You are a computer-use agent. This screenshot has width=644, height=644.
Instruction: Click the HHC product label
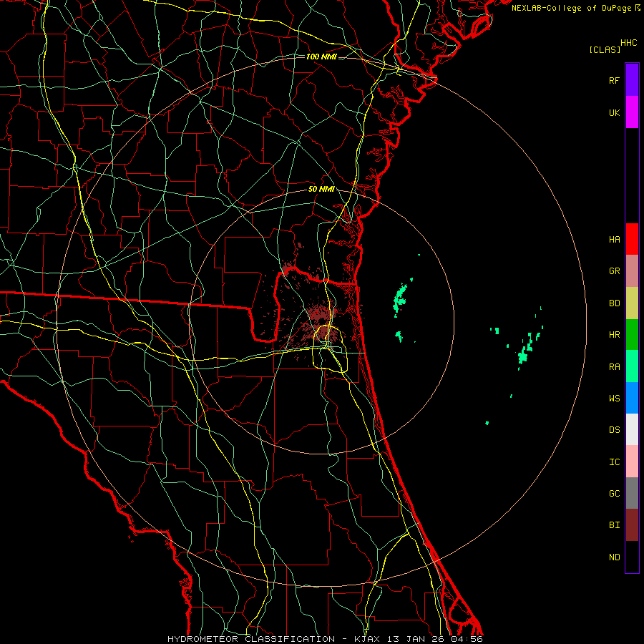pyautogui.click(x=629, y=43)
